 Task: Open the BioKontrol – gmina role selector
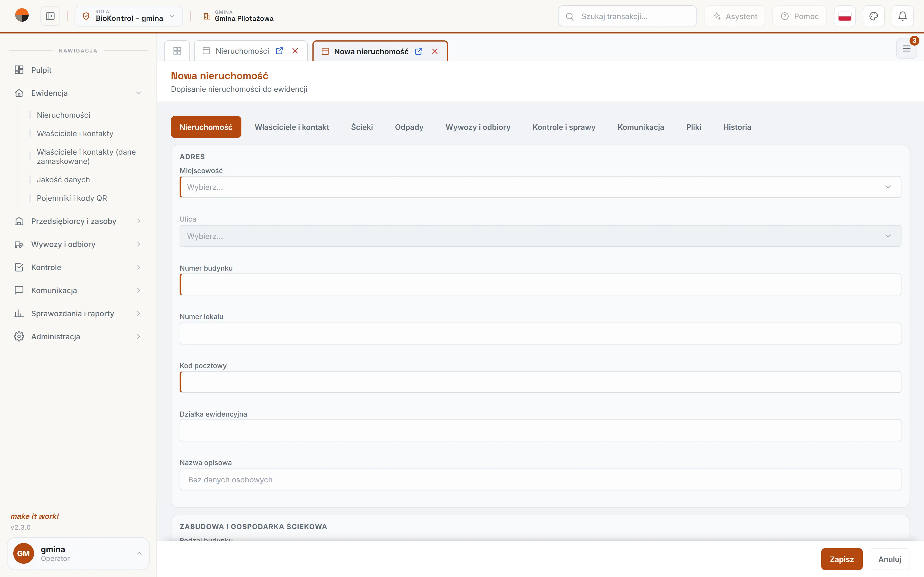point(129,16)
